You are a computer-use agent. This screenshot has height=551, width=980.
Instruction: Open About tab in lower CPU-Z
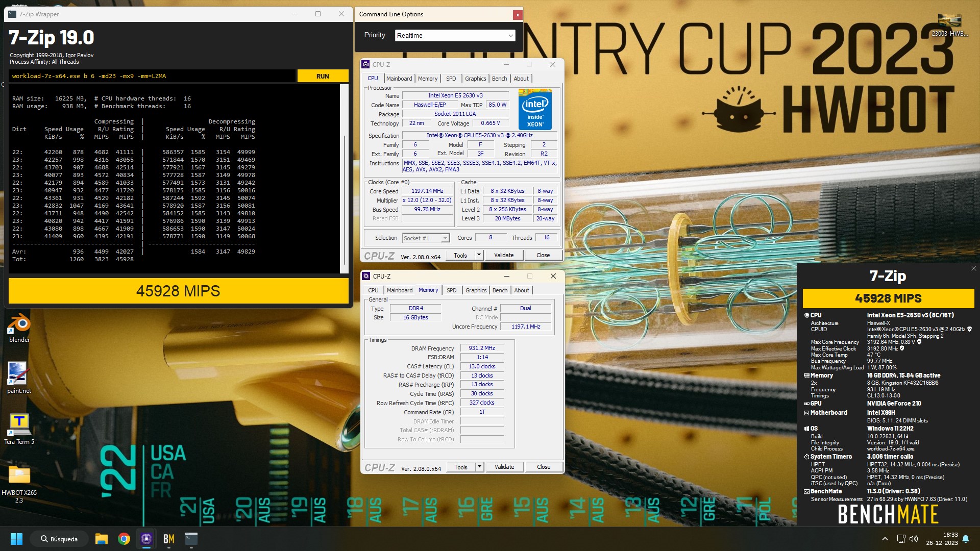click(522, 290)
